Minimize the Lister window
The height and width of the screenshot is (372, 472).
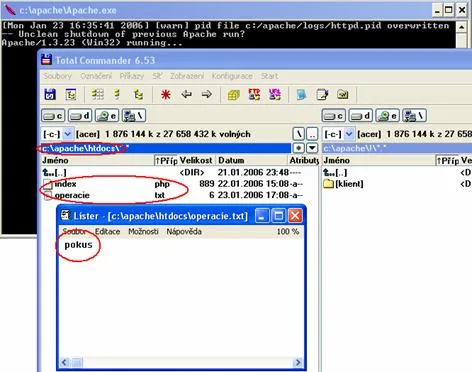(262, 216)
